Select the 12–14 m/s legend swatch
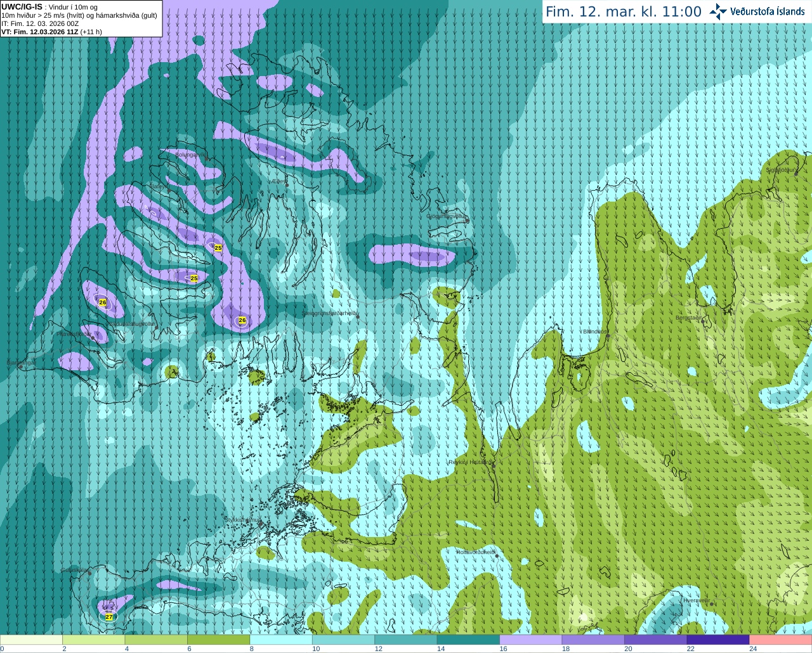This screenshot has height=653, width=812. (x=406, y=640)
